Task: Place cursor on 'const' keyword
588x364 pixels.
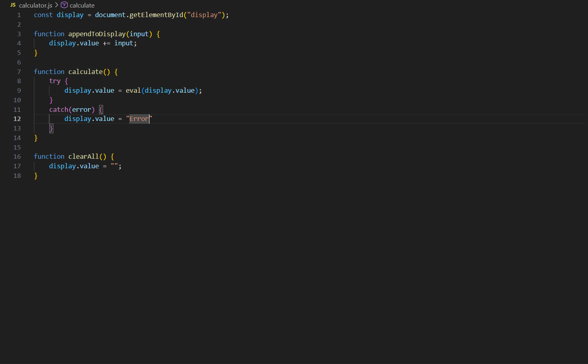Action: pyautogui.click(x=43, y=15)
